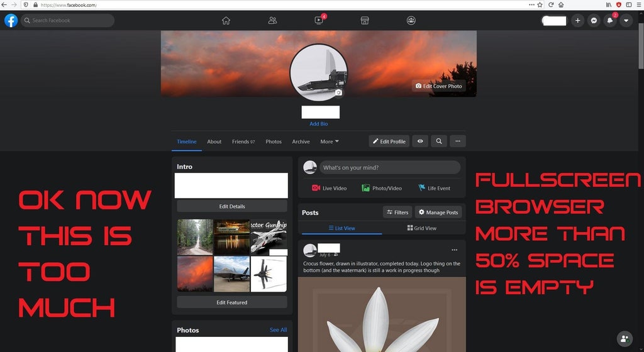Open the top-view aircraft featured photo
Viewport: 644px width, 352px height.
(x=269, y=274)
